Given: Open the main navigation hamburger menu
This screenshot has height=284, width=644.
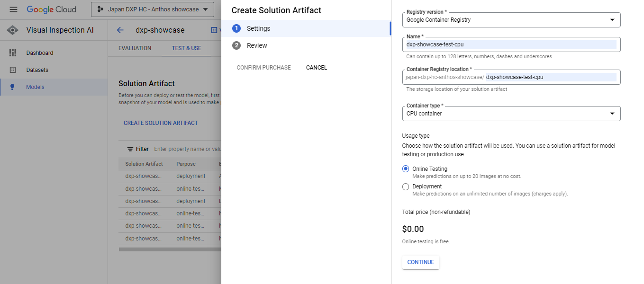Looking at the screenshot, I should pos(13,9).
